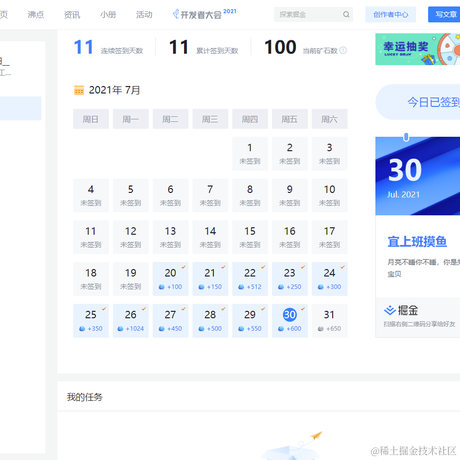Click the highlighted left sidebar item
The height and width of the screenshot is (460, 460).
21,108
